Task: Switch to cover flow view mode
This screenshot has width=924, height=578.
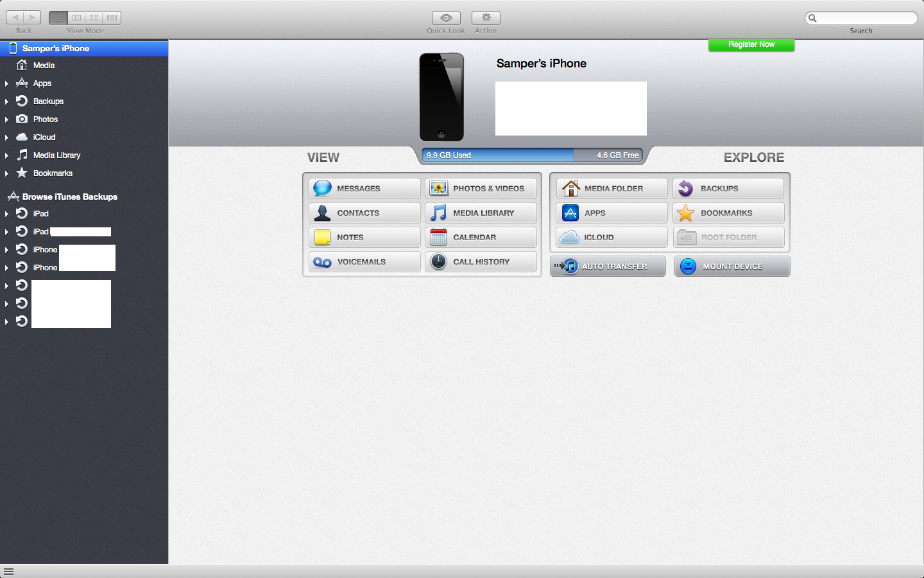Action: coord(112,18)
